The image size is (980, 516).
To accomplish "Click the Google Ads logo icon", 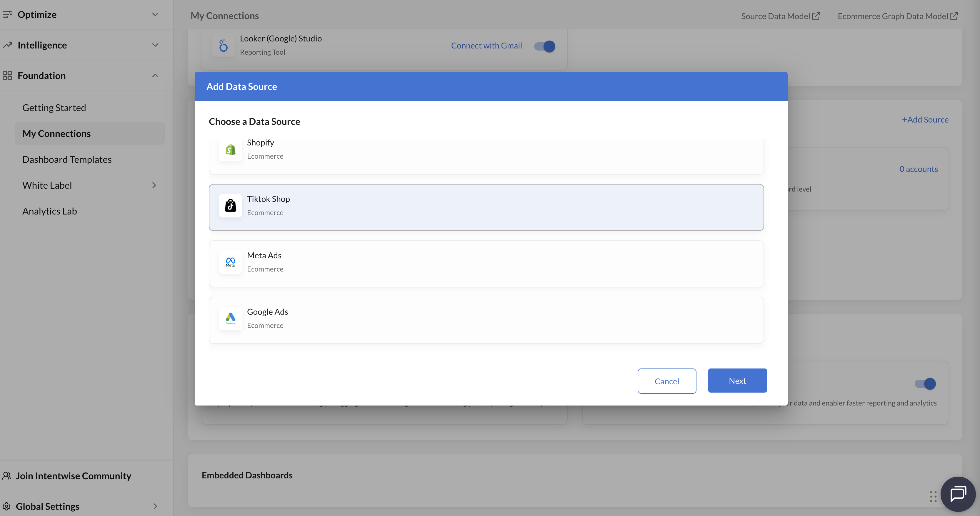I will coord(231,319).
